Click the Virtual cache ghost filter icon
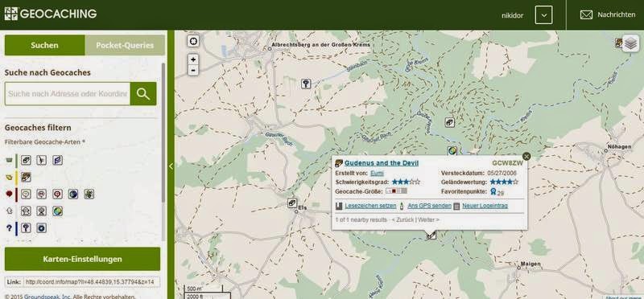 tap(26, 211)
